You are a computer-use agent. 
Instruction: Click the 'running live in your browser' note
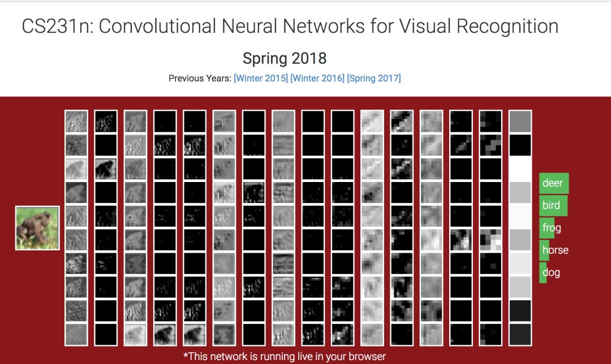tap(285, 356)
